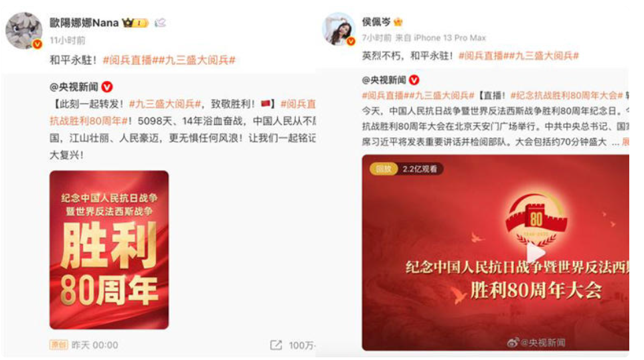Viewport: 644px width, 360px height.
Task: Click the Weibo logo watermark on video
Action: coord(513,343)
